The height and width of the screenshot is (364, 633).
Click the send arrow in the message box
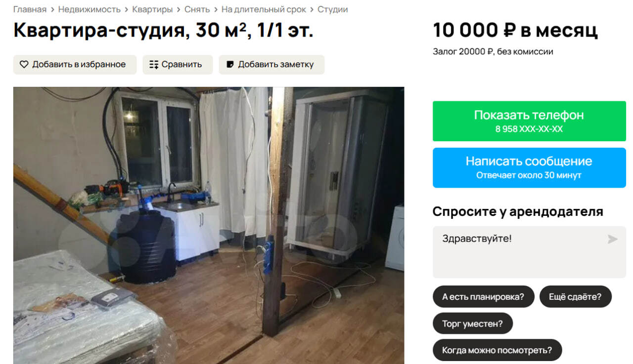[x=612, y=240]
